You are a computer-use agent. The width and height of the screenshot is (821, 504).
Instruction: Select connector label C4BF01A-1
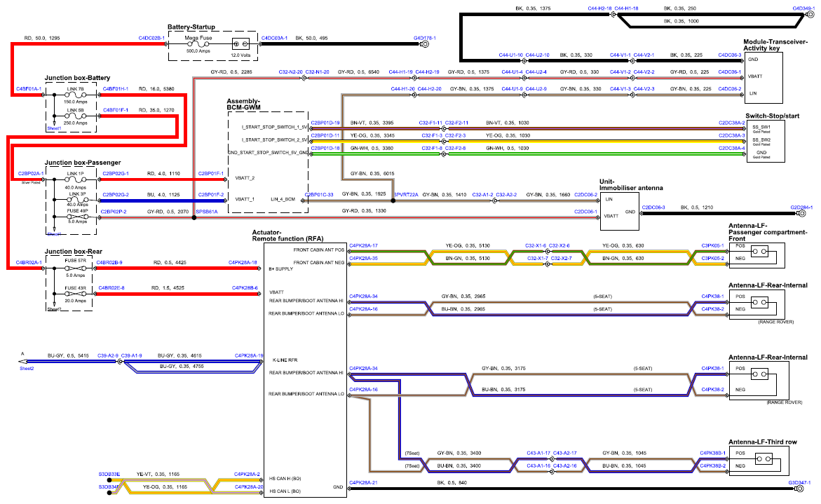click(29, 89)
